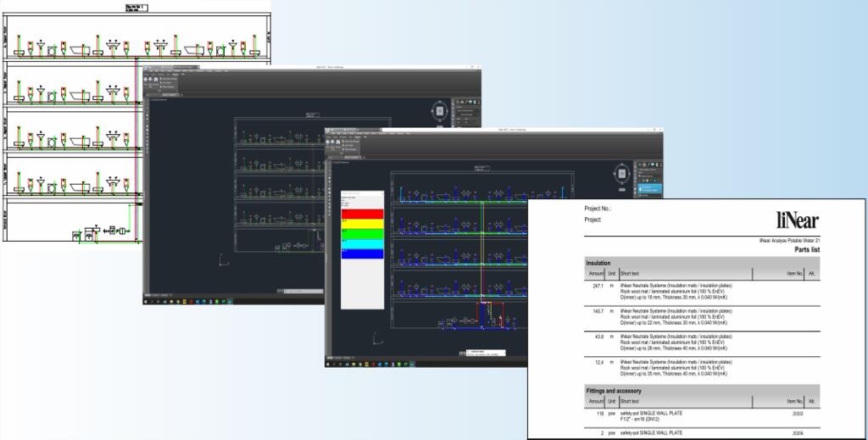Click the liNear logo on the parts list
The image size is (868, 440).
click(x=796, y=220)
